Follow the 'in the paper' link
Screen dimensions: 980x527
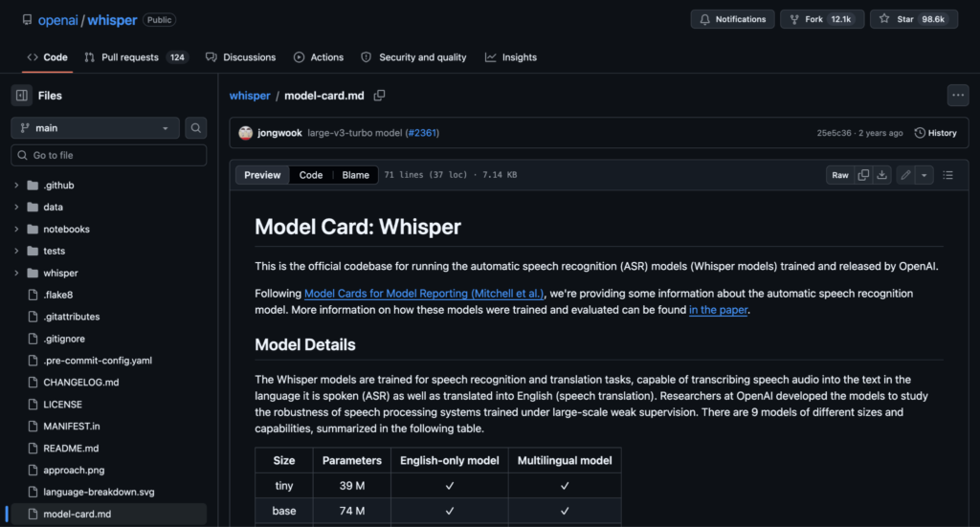point(718,310)
